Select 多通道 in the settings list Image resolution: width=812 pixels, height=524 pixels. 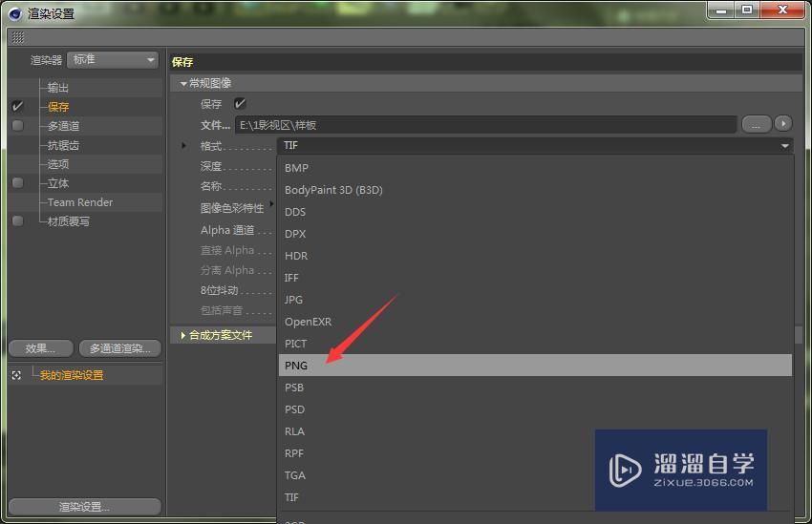click(63, 126)
